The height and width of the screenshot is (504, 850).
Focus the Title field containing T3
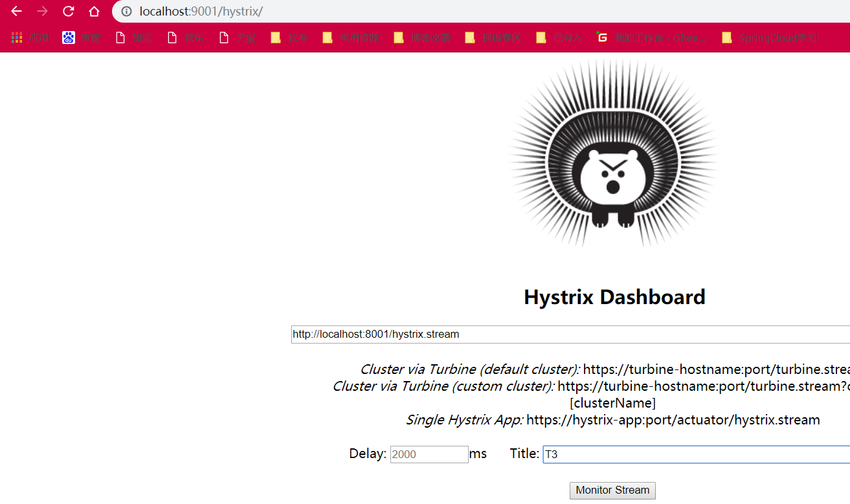click(696, 454)
